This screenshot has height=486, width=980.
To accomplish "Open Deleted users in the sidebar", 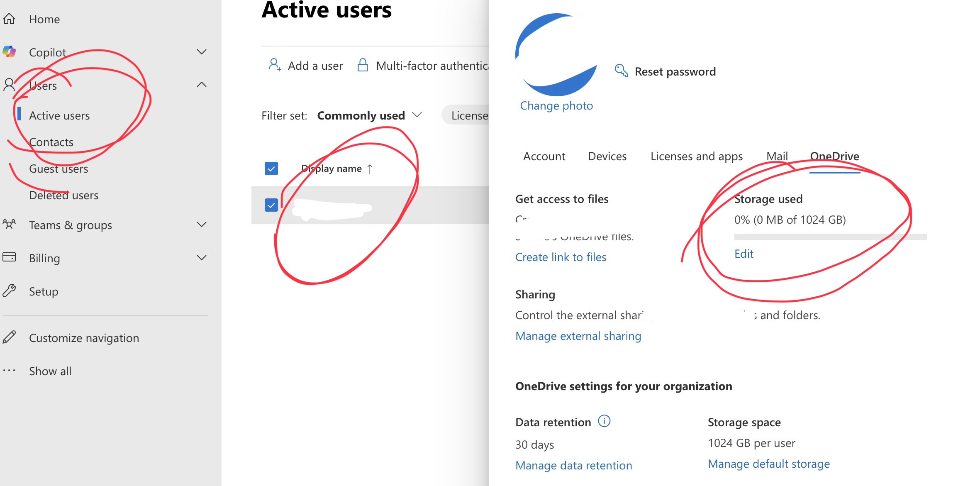I will click(63, 195).
